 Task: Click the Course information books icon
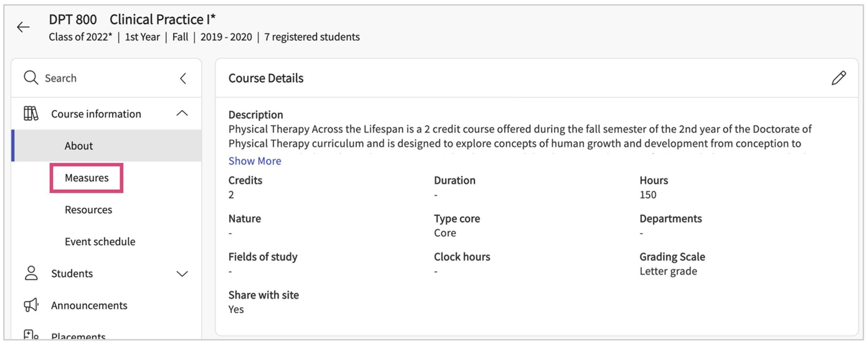31,113
